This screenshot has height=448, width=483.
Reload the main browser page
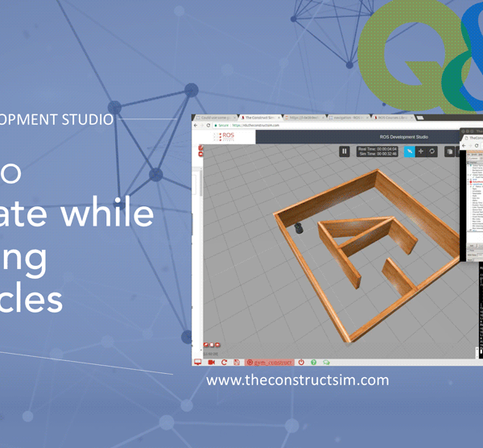coord(208,125)
